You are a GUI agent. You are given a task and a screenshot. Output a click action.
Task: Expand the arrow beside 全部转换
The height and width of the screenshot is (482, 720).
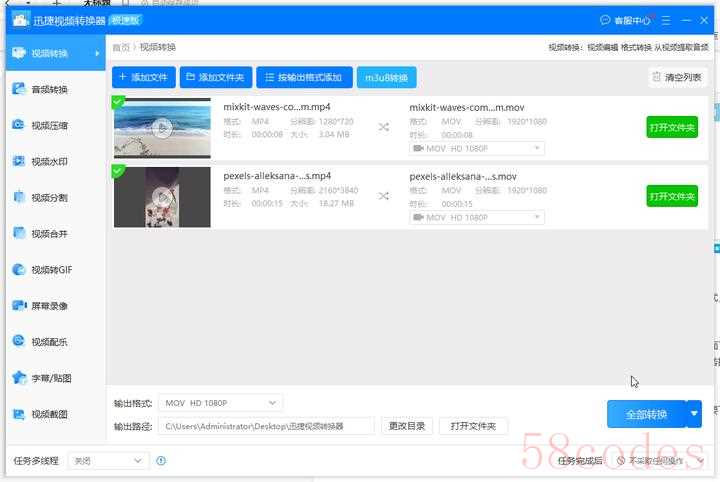694,414
